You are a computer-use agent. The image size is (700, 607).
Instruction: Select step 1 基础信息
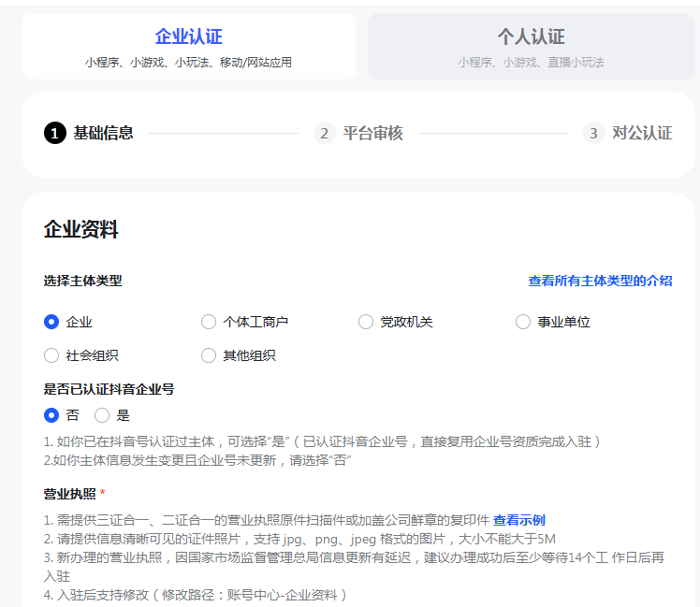(89, 133)
